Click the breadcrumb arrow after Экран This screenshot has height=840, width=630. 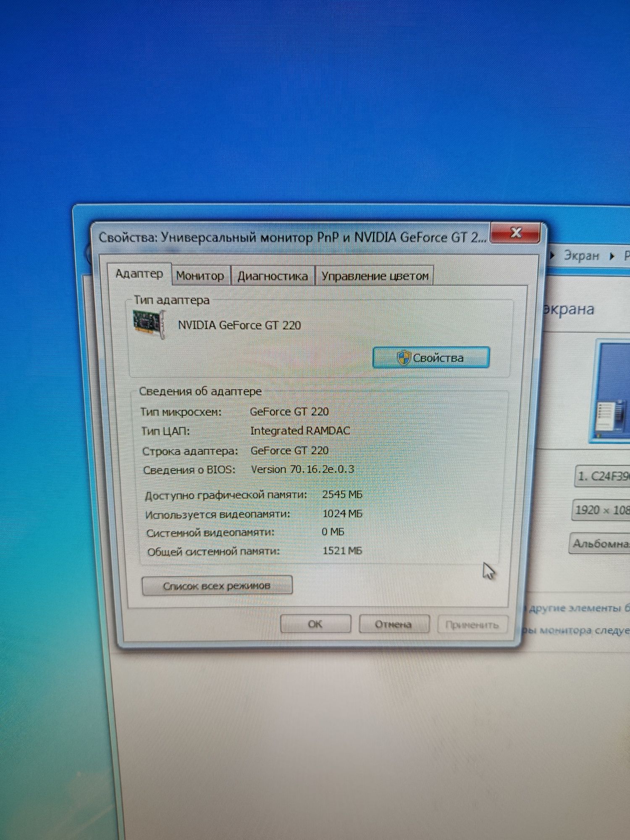coord(612,256)
